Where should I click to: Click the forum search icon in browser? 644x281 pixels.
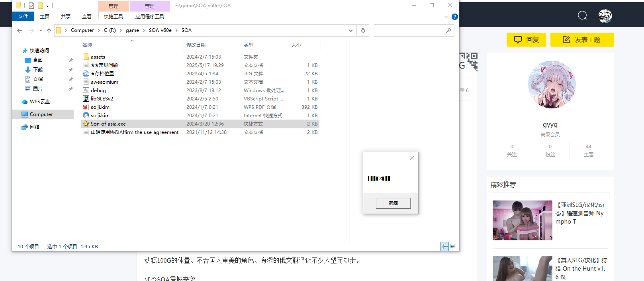point(582,16)
